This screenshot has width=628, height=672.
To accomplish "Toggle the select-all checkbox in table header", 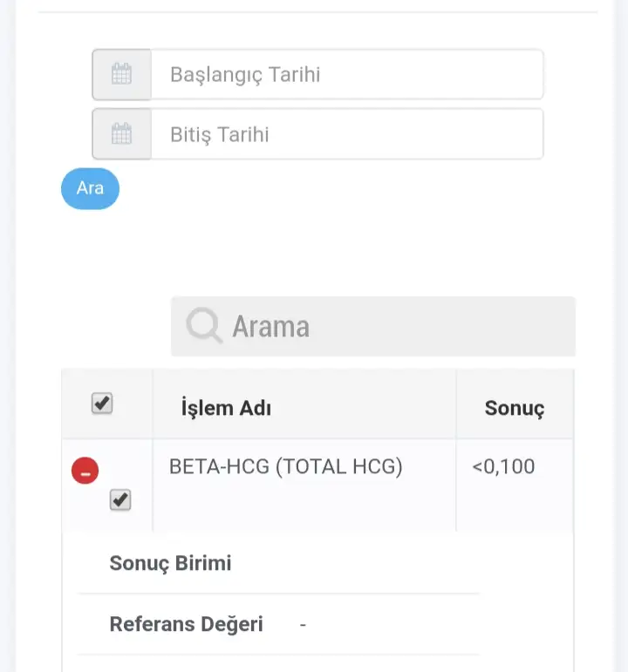I will click(102, 404).
